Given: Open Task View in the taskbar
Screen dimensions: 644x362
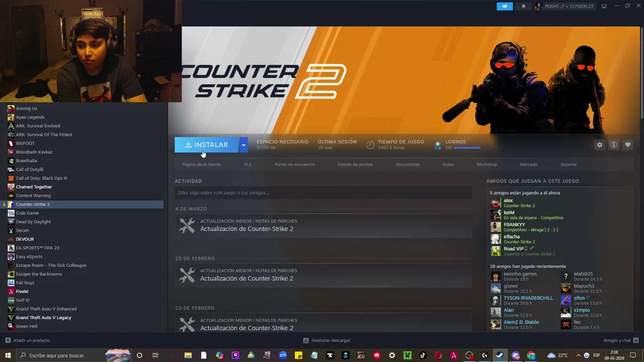Looking at the screenshot, I should tap(155, 355).
